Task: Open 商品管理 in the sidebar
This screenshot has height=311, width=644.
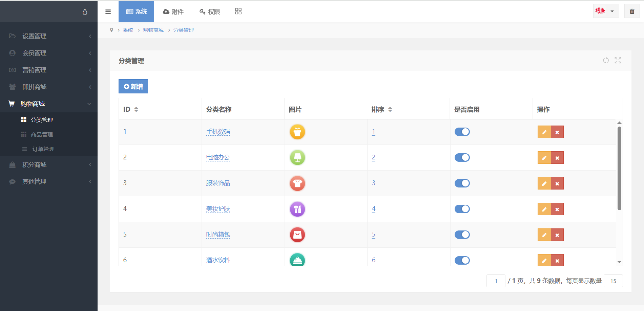Action: click(x=42, y=135)
